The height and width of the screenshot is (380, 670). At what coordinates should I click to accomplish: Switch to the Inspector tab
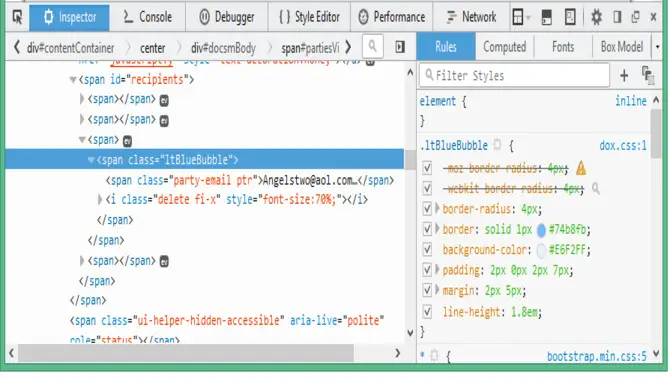point(69,17)
